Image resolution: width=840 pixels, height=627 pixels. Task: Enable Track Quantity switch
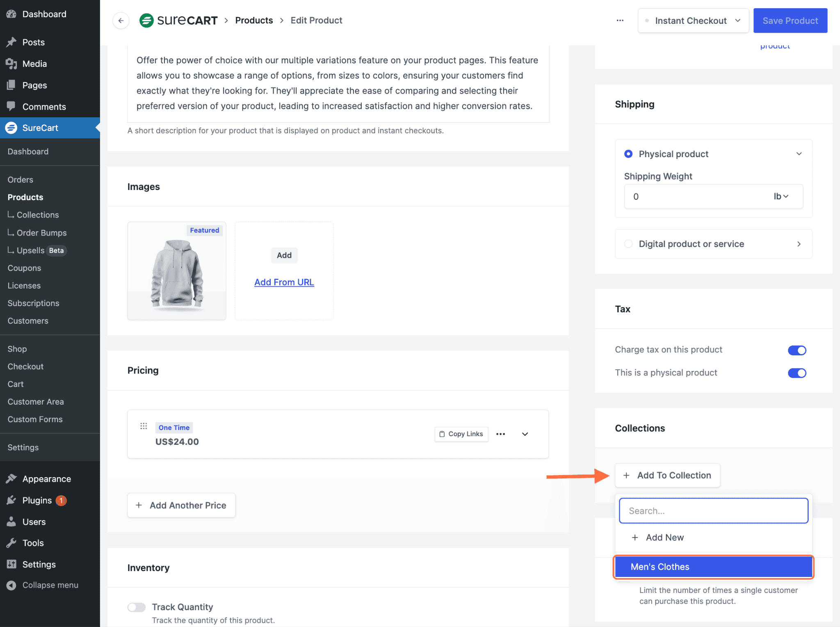coord(137,607)
